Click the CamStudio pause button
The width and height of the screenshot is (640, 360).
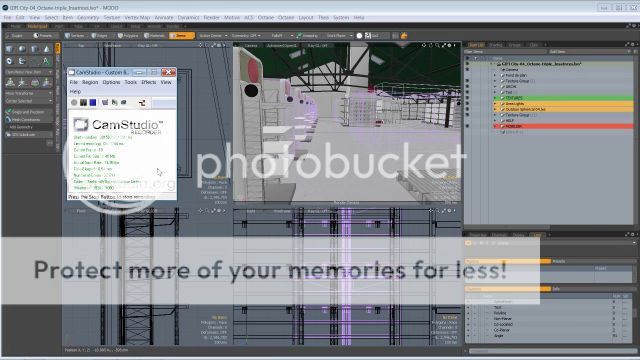pos(83,102)
